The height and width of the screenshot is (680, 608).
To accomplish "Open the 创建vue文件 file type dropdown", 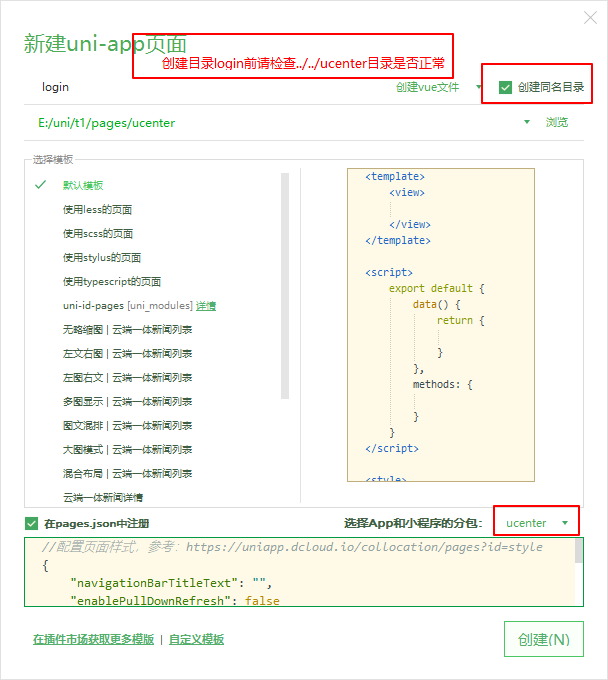I will tap(438, 87).
